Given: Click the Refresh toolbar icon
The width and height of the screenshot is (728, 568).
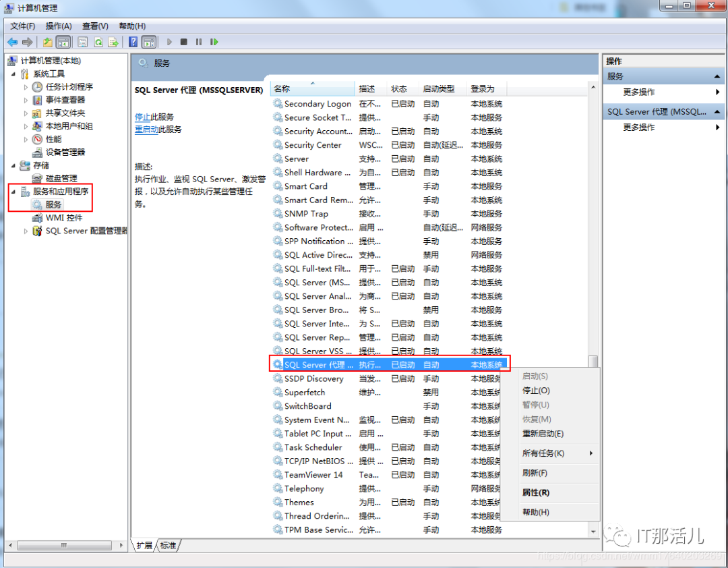Looking at the screenshot, I should [98, 42].
